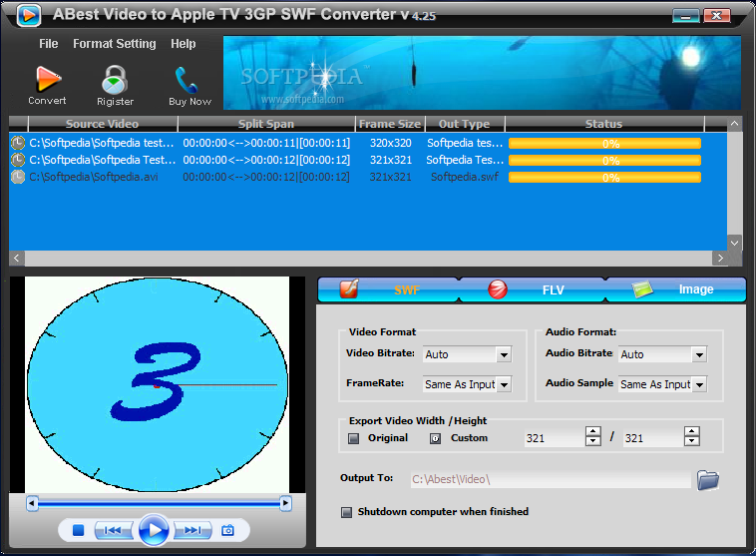Open the Video Bitrate dropdown

(x=504, y=354)
